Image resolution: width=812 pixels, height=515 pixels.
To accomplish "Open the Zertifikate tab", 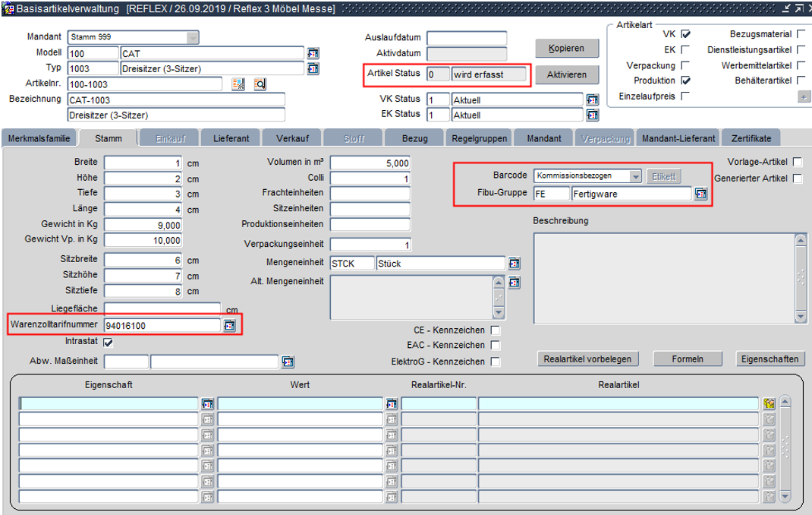I will tap(751, 138).
